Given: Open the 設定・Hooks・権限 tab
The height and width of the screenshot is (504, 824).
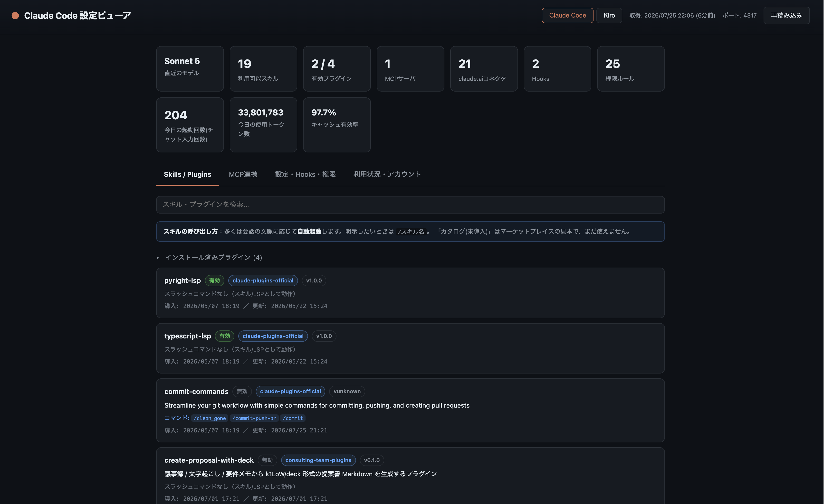Looking at the screenshot, I should point(305,174).
